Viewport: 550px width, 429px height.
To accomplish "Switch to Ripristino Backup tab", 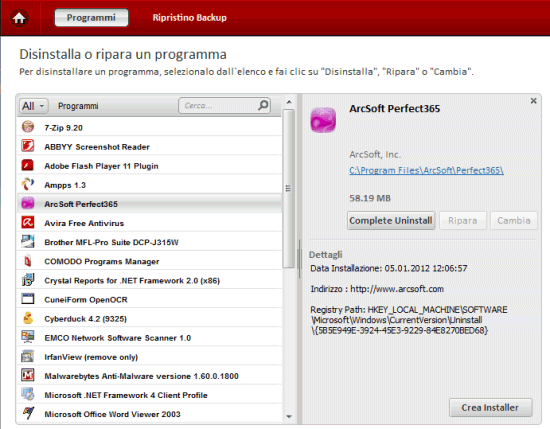I will tap(189, 18).
